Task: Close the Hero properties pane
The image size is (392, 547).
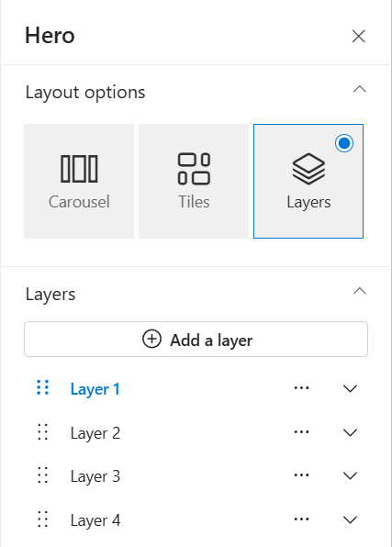Action: [x=358, y=37]
